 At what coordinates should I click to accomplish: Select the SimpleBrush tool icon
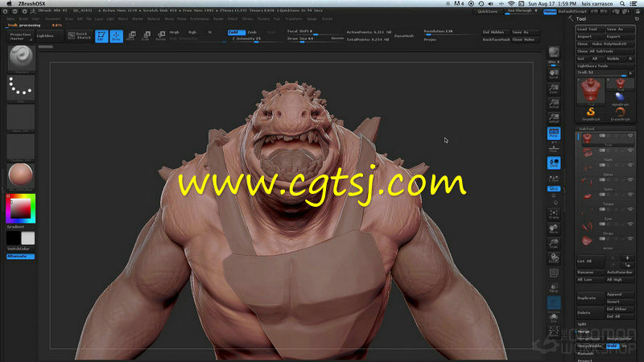click(591, 113)
